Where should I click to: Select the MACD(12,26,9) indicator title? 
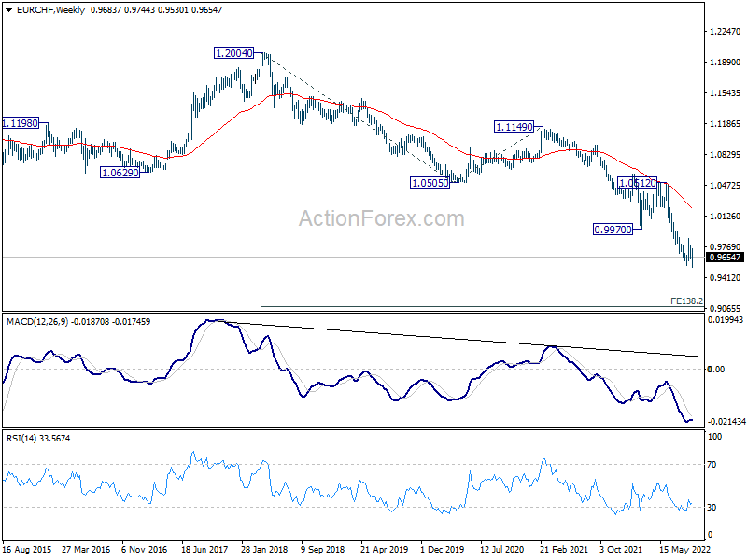click(x=37, y=322)
